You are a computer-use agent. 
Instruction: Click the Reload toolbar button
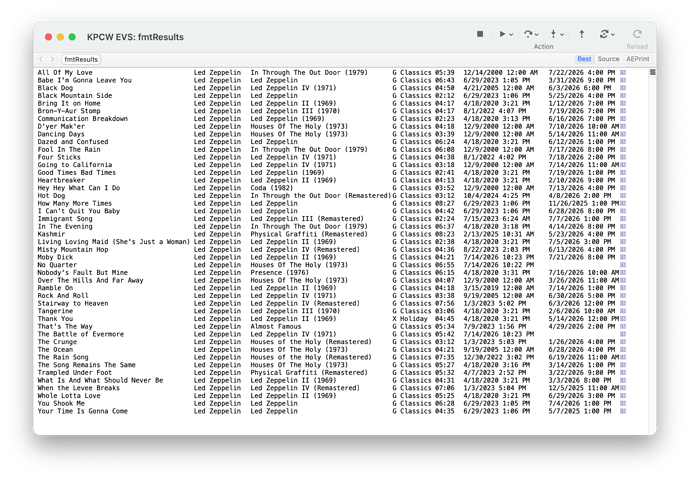(637, 38)
